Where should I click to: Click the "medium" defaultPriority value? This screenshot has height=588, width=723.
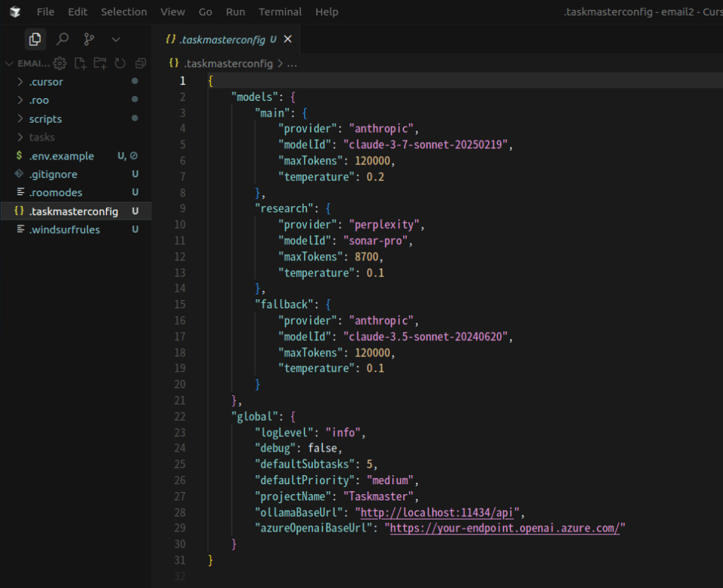click(390, 481)
